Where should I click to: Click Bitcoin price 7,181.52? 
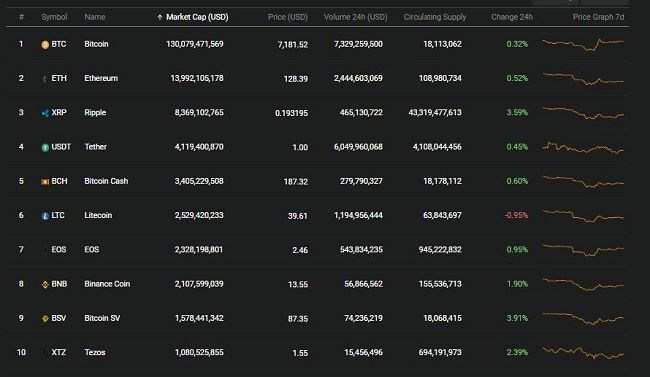click(x=293, y=45)
